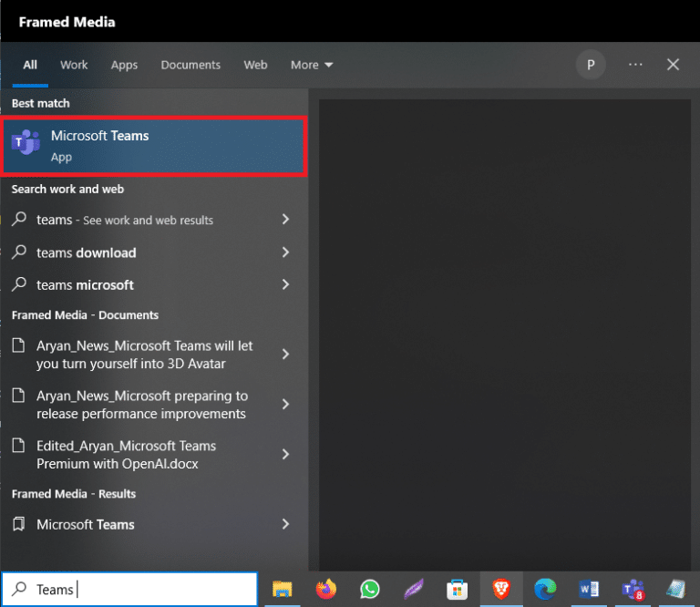Expand the "teams microsoft" suggestion arrow
The width and height of the screenshot is (700, 607).
(x=285, y=284)
